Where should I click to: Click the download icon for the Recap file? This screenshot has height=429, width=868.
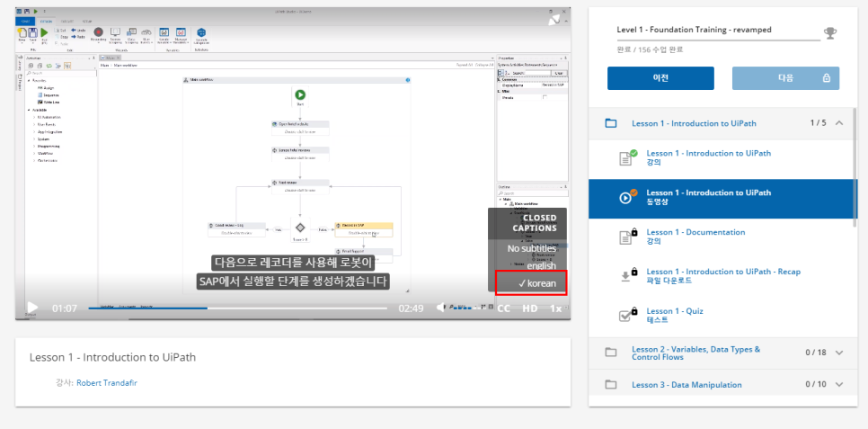(626, 275)
